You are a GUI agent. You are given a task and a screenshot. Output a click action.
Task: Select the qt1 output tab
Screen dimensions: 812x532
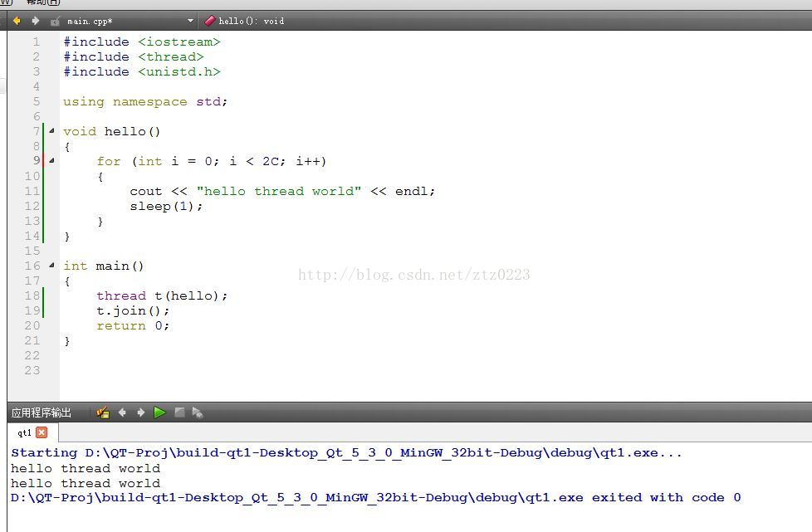(24, 432)
